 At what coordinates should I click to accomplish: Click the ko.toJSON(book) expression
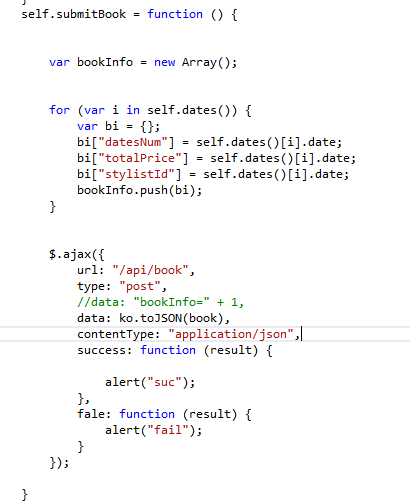pos(171,318)
